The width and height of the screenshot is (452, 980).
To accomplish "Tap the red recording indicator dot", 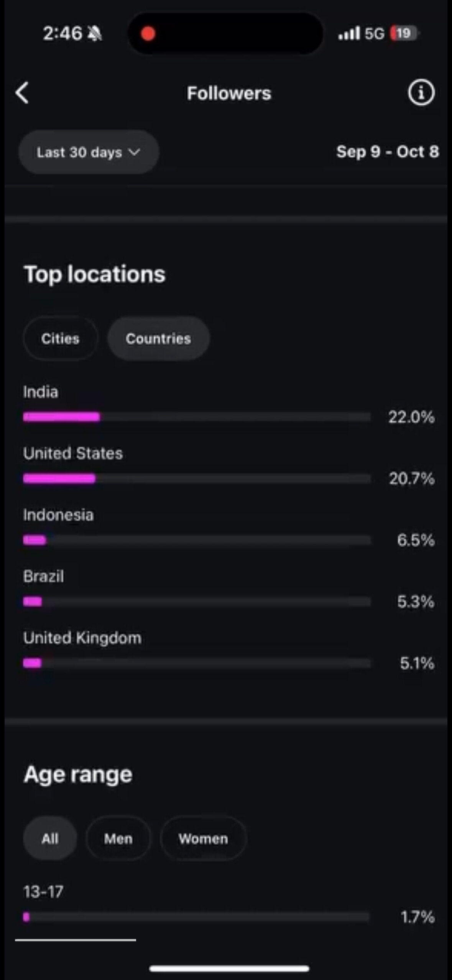I will coord(148,34).
